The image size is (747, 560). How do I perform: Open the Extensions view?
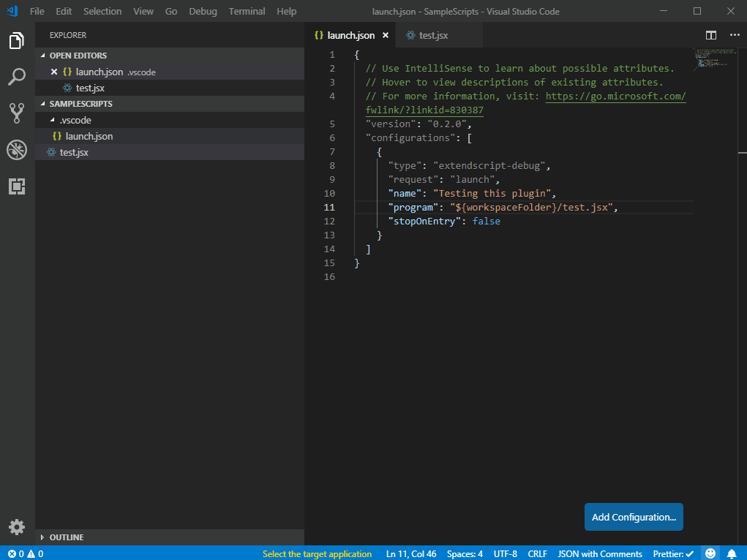pyautogui.click(x=17, y=186)
